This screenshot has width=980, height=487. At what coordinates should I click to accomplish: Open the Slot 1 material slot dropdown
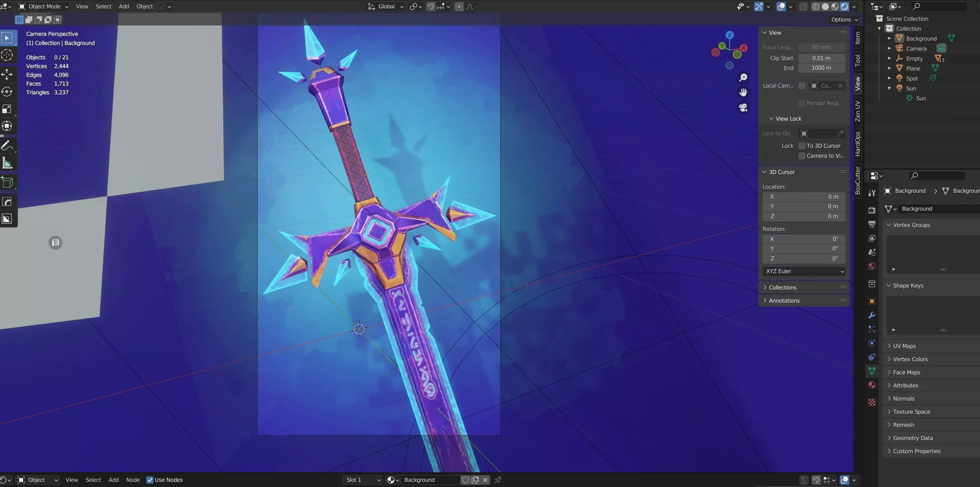363,480
